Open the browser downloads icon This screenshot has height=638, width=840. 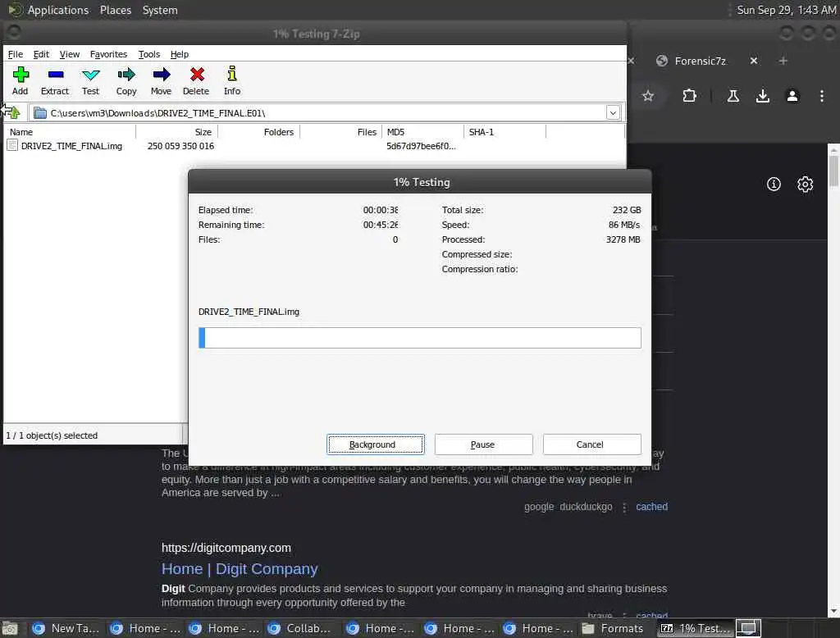tap(763, 96)
